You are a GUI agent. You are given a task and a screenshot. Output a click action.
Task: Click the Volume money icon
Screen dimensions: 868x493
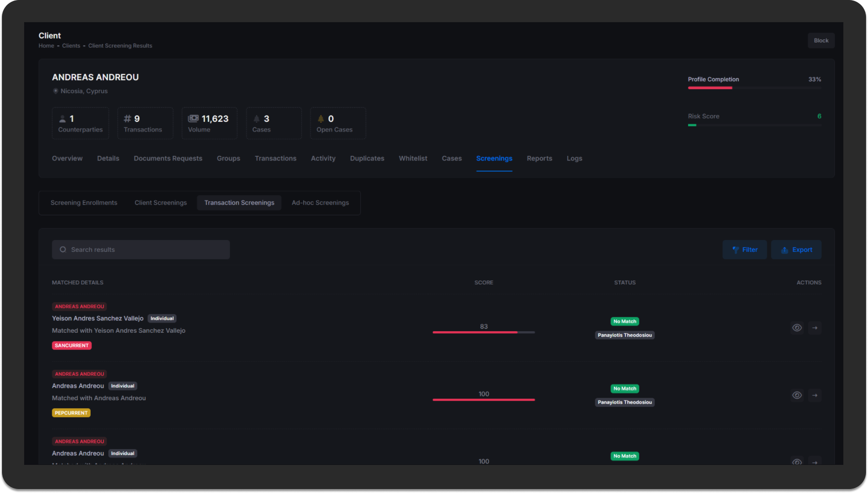coord(193,118)
